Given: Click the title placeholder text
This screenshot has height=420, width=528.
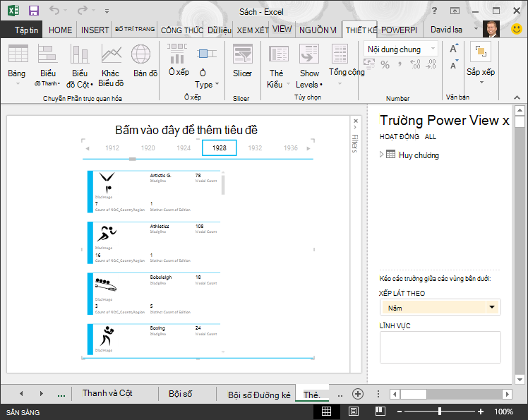Looking at the screenshot, I should click(x=186, y=130).
